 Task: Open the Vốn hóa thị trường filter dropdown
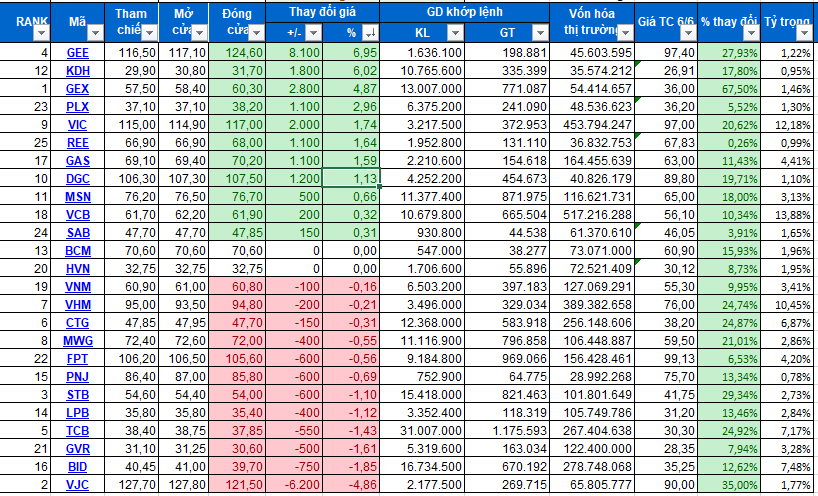[625, 33]
